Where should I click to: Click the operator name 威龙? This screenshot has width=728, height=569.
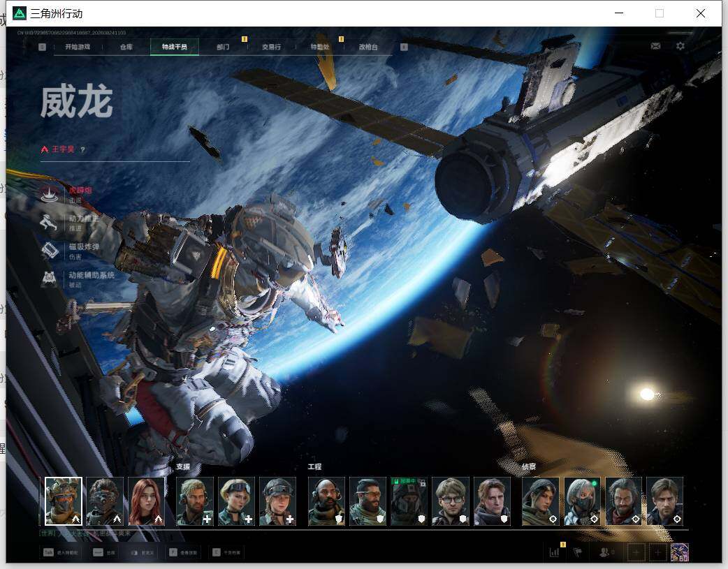point(77,102)
